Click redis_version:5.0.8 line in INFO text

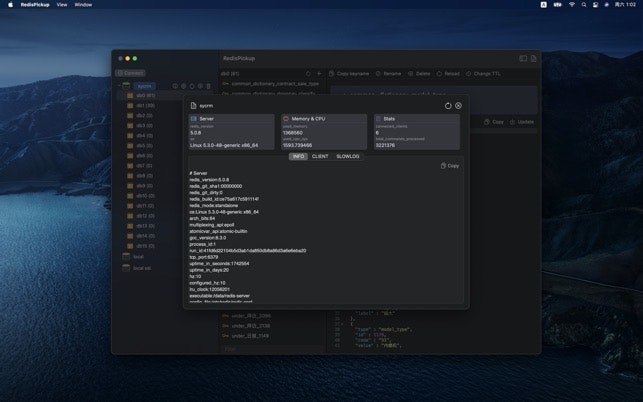(209, 180)
